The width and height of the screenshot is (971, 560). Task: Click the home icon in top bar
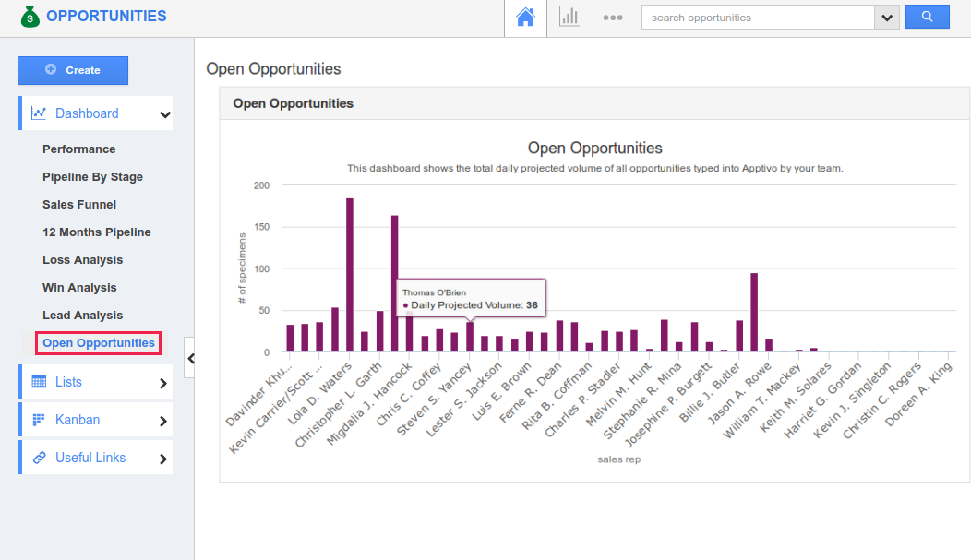tap(525, 18)
